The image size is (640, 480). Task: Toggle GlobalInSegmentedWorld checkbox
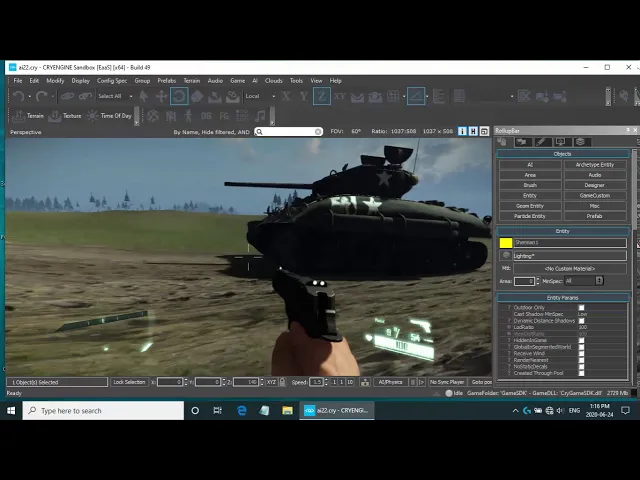(x=581, y=347)
